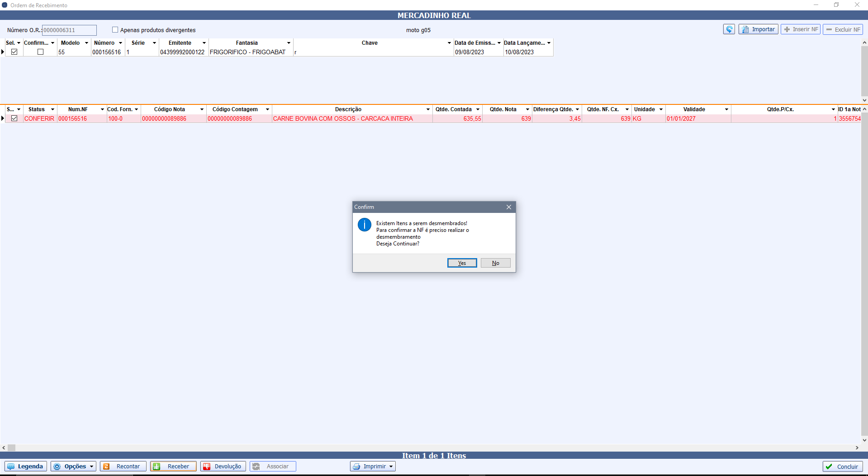Screen dimensions: 868x476
Task: Toggle the Confirm checkbox in invoice row
Action: [x=40, y=52]
